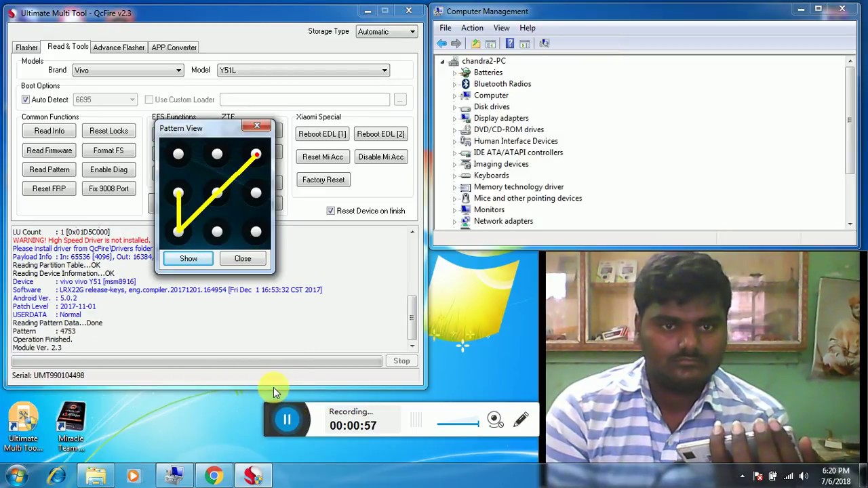
Task: Select Keyboards device icon
Action: click(x=466, y=176)
